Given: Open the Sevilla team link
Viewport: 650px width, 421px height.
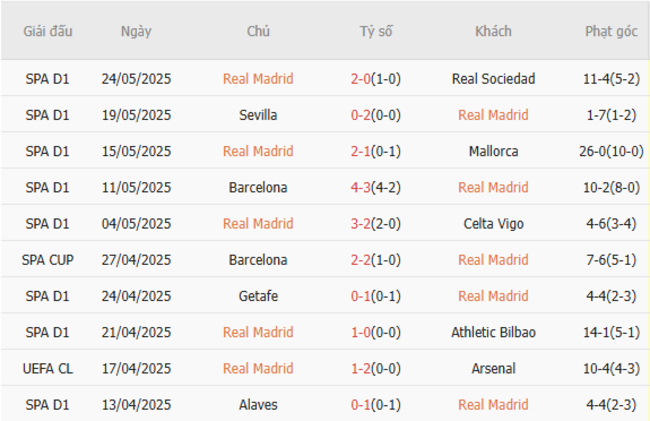Looking at the screenshot, I should point(258,115).
